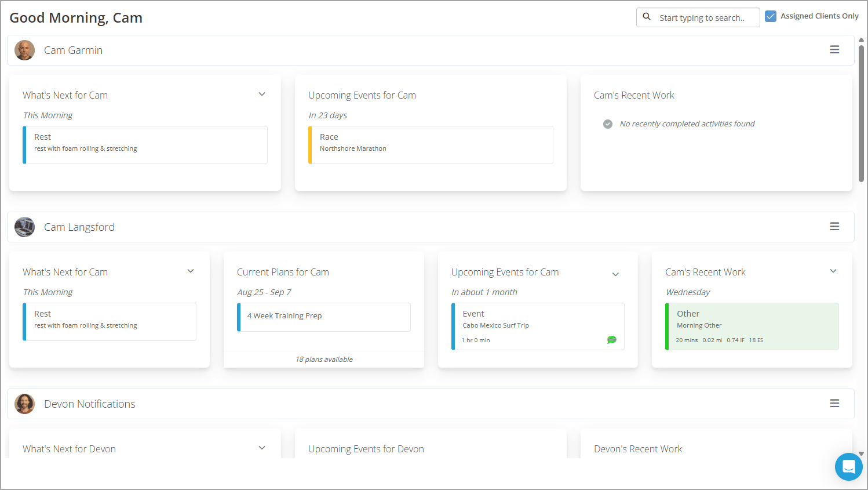Click the search magnifier icon
Viewport: 868px width, 490px height.
coord(647,17)
